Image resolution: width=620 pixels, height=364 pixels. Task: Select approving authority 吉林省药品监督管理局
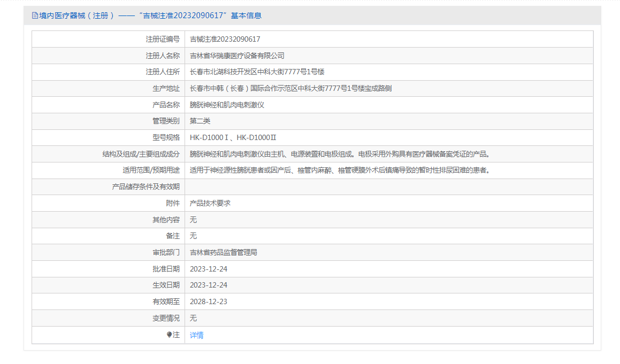pos(224,252)
